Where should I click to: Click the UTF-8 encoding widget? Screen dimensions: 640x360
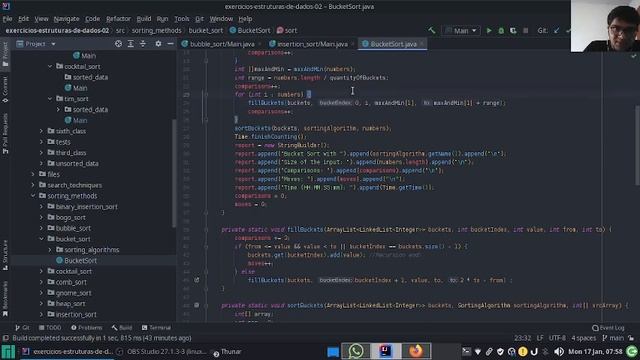[557, 338]
